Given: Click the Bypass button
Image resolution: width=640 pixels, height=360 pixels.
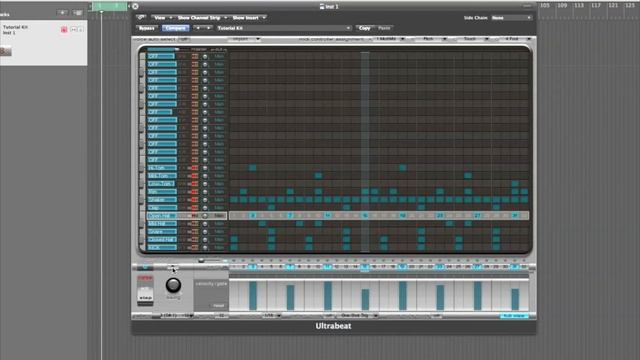Looking at the screenshot, I should point(147,28).
